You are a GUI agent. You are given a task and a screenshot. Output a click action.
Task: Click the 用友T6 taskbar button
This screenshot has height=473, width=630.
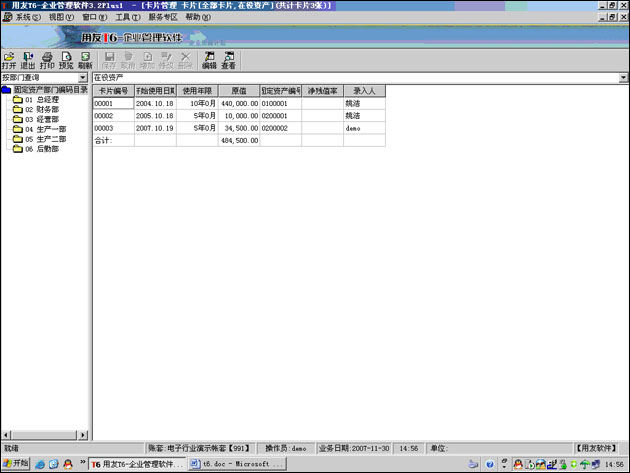coord(137,464)
